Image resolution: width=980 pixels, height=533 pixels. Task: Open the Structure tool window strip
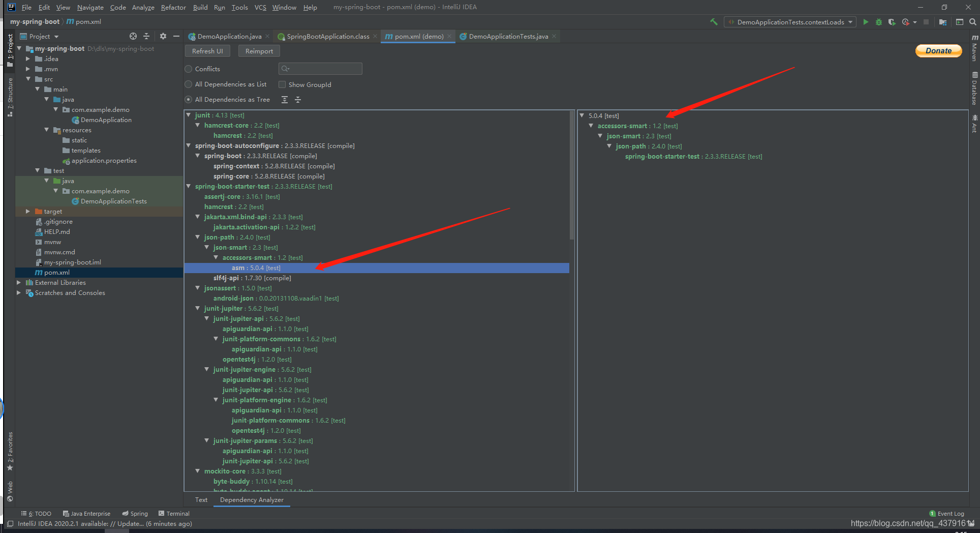click(10, 97)
